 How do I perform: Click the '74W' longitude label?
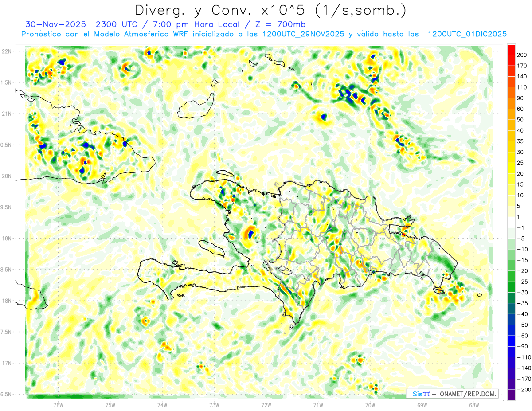[162, 404]
